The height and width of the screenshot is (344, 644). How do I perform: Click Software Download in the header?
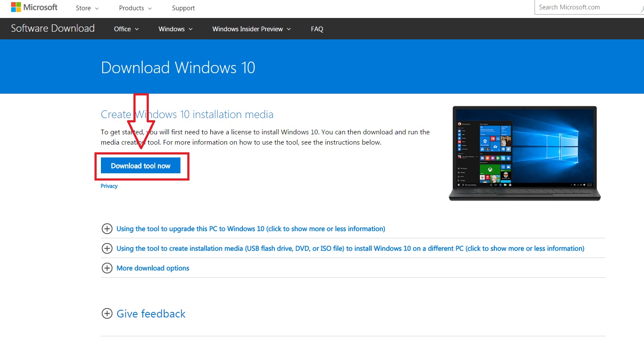pos(53,28)
